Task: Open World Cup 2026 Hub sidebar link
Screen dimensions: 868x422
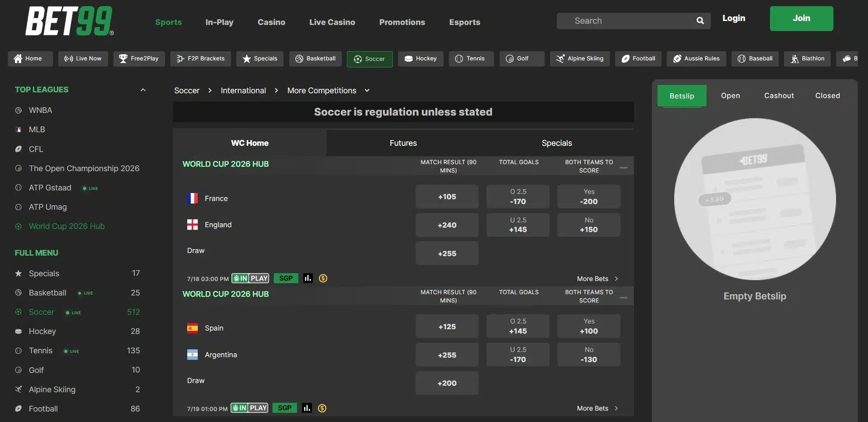Action: [x=66, y=226]
